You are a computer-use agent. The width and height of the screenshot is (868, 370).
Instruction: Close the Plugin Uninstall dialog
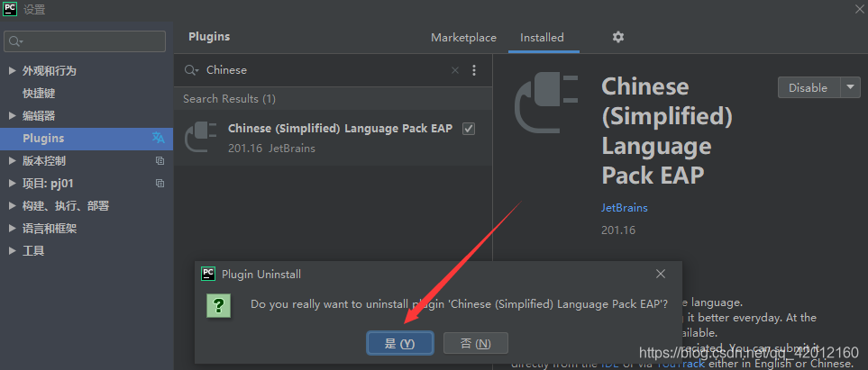point(661,274)
